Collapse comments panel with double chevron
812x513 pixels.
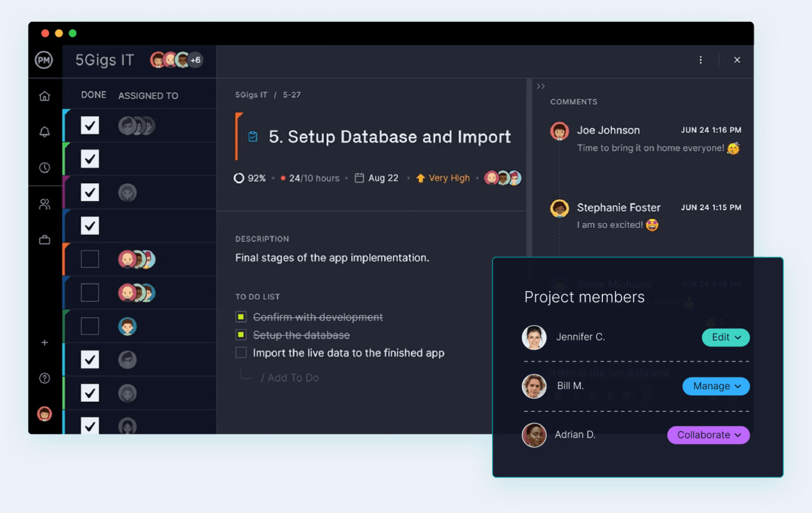pos(540,86)
